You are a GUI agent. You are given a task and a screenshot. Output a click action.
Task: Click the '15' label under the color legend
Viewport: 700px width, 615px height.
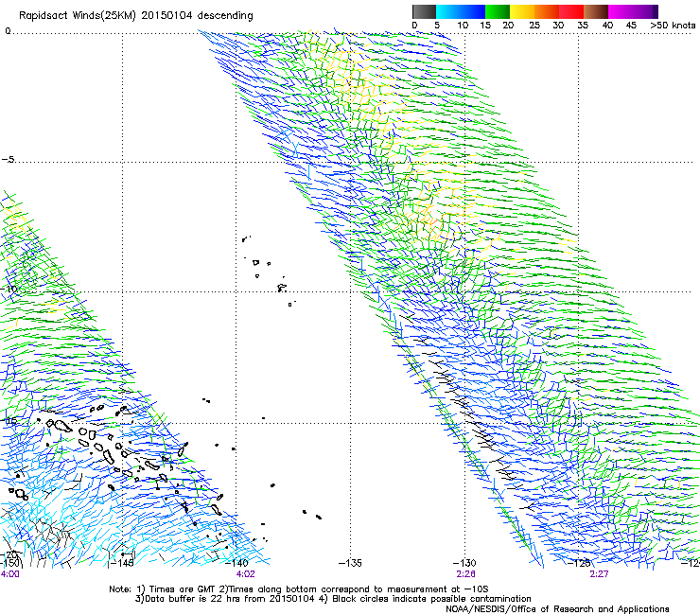click(485, 26)
